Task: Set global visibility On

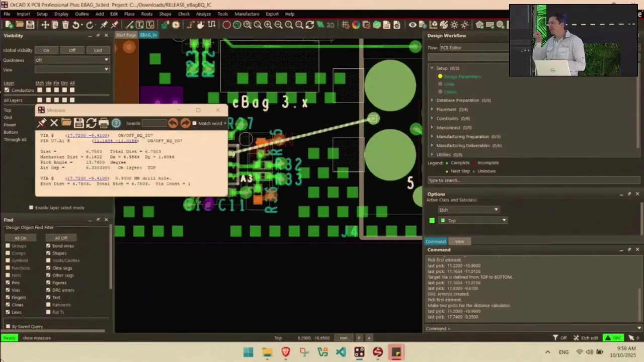Action: tap(46, 50)
